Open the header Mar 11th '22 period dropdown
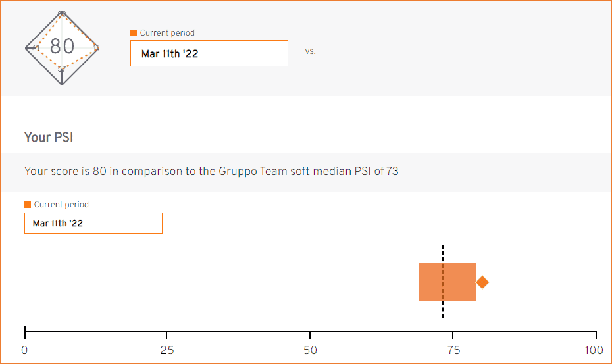 (209, 53)
